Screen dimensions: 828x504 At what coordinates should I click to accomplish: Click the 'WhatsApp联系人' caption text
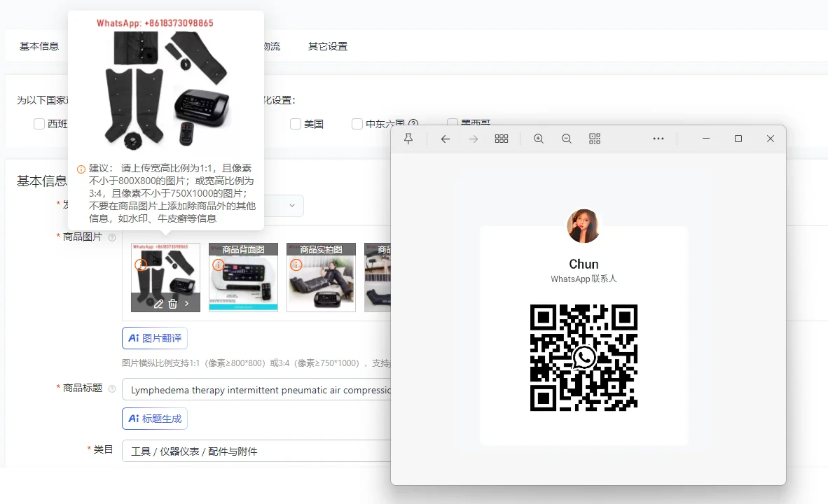coord(584,279)
